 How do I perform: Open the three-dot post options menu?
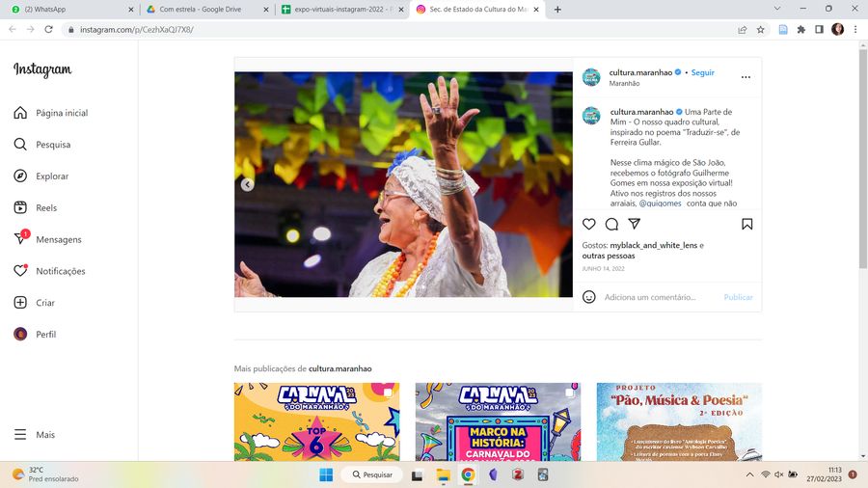point(746,77)
